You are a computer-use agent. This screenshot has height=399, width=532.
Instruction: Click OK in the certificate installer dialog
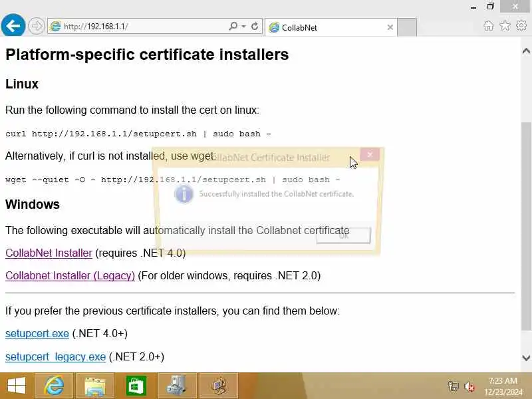[343, 235]
